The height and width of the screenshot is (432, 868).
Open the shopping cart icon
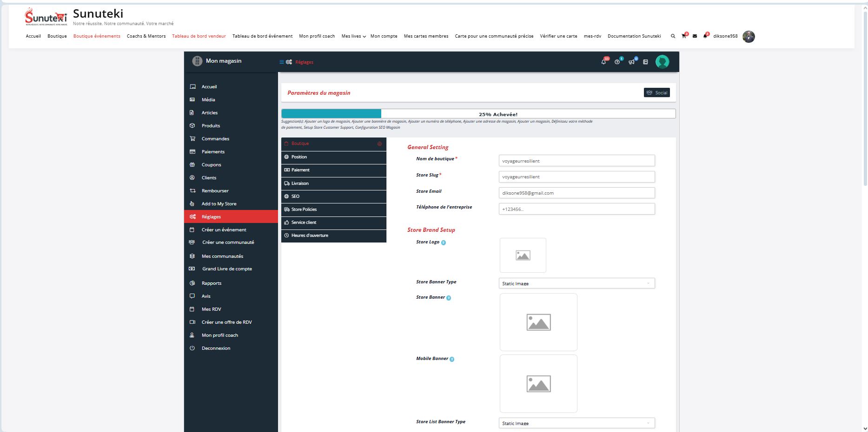pyautogui.click(x=683, y=36)
